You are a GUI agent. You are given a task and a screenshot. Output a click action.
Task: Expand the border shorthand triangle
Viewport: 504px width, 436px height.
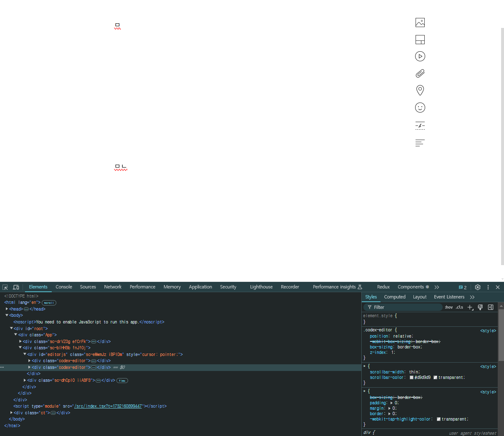390,414
